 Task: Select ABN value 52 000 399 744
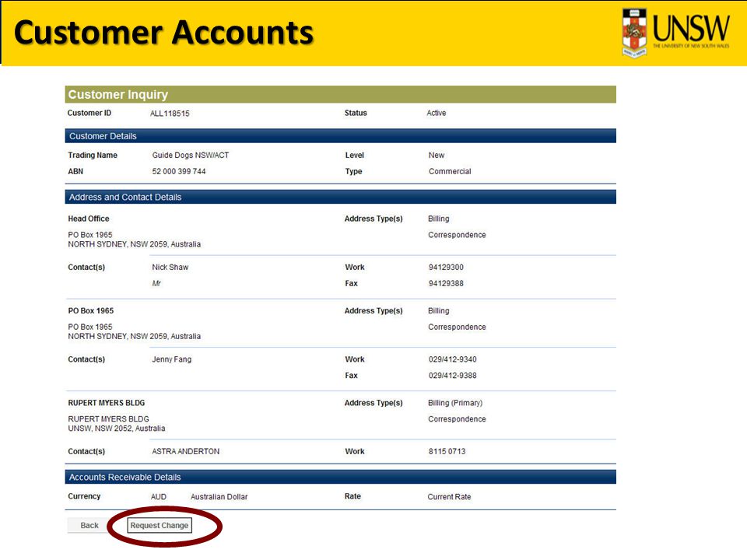(179, 171)
